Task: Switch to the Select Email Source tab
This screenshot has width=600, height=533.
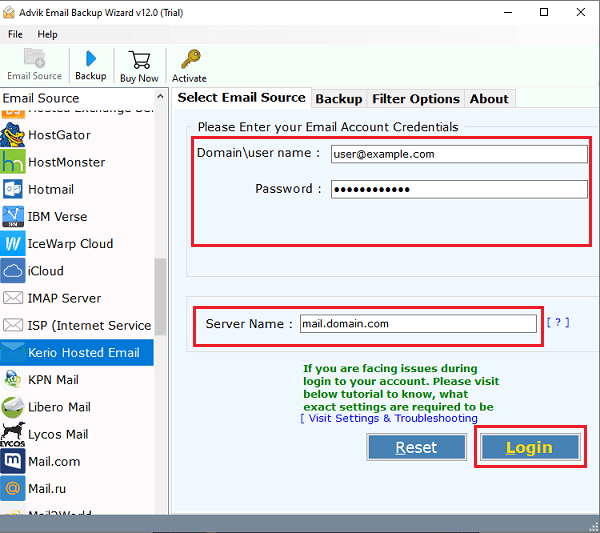Action: click(x=241, y=98)
